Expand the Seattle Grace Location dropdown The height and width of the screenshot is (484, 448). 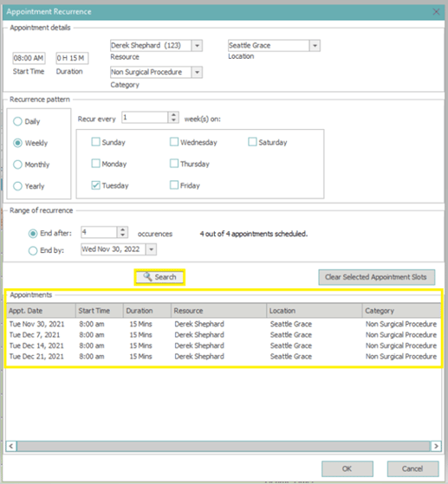click(x=315, y=46)
